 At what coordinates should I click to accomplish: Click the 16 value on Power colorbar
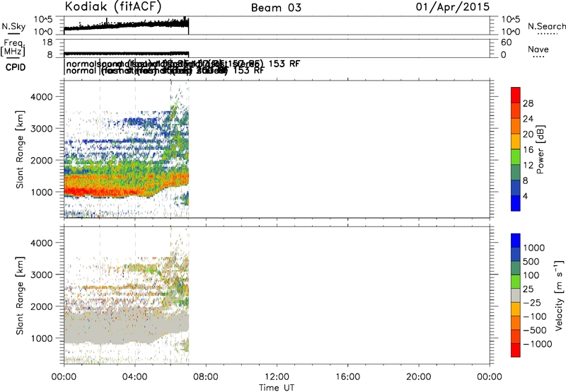pos(528,150)
